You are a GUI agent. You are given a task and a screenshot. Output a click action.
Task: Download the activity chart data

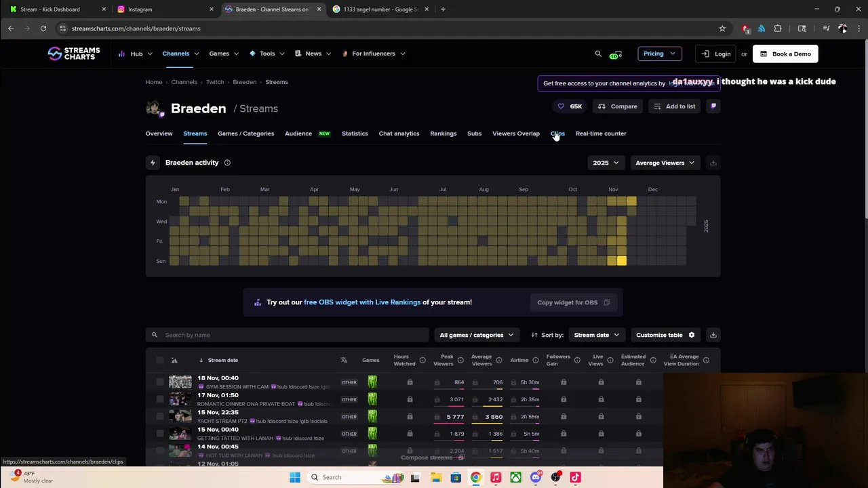point(713,163)
